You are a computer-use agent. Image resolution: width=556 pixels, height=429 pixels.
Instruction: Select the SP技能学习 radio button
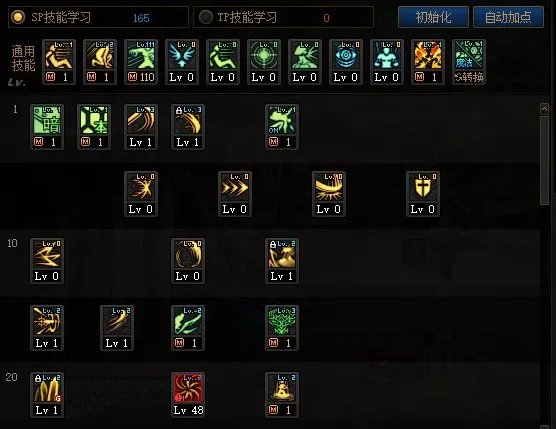coord(18,17)
